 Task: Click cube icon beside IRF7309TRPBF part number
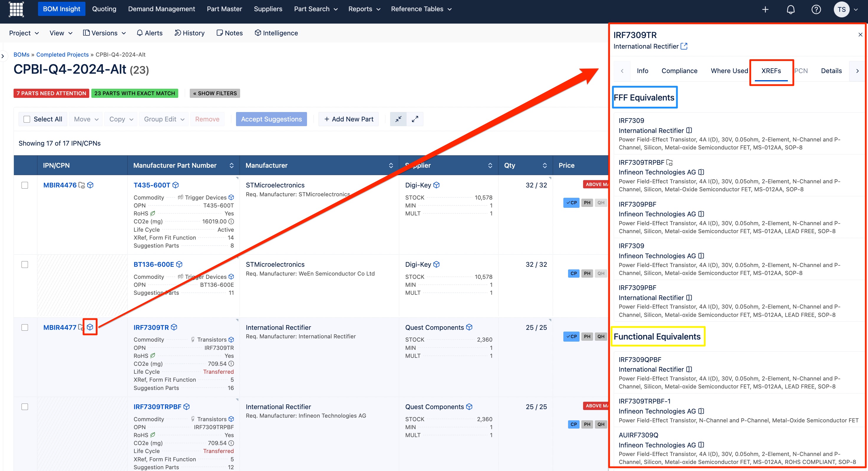(186, 407)
